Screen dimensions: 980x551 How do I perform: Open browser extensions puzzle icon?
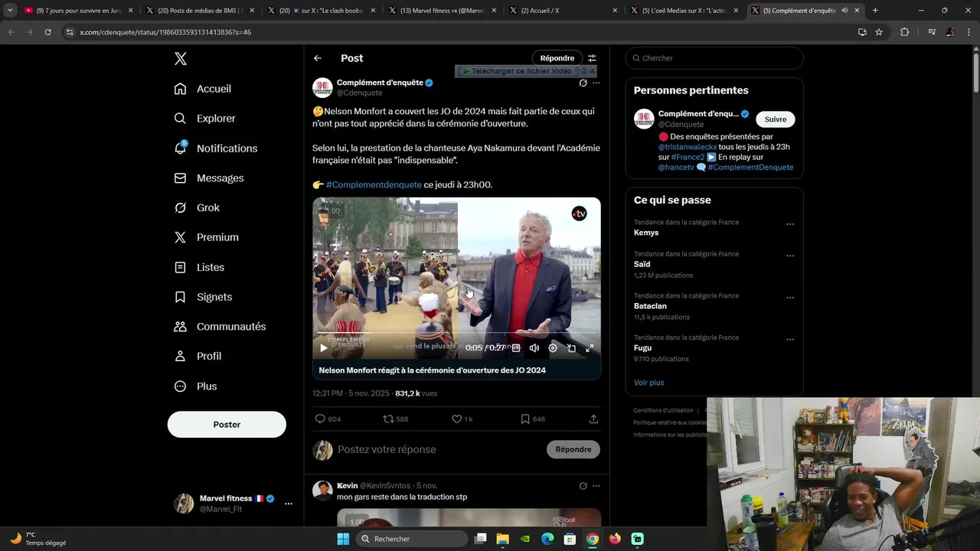point(904,32)
